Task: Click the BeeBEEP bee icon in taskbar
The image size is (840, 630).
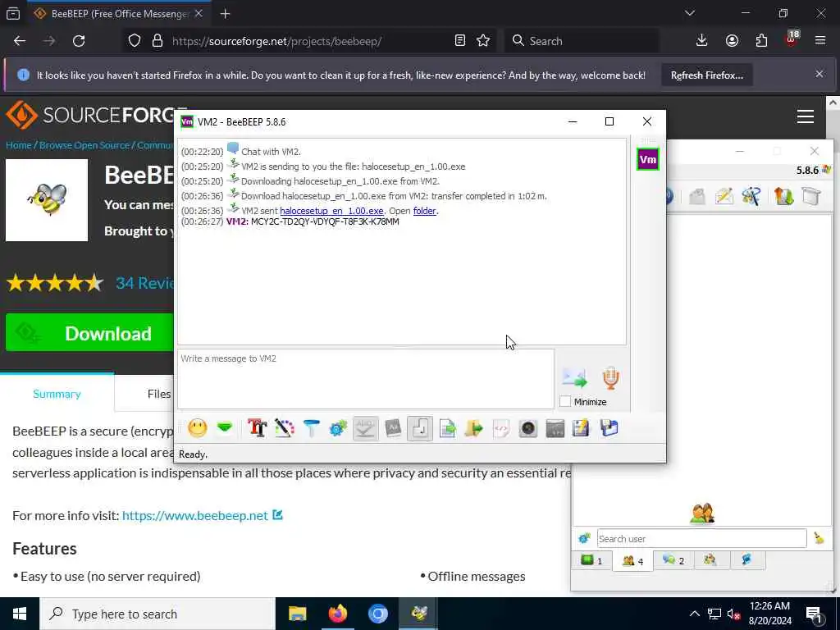Action: (418, 614)
